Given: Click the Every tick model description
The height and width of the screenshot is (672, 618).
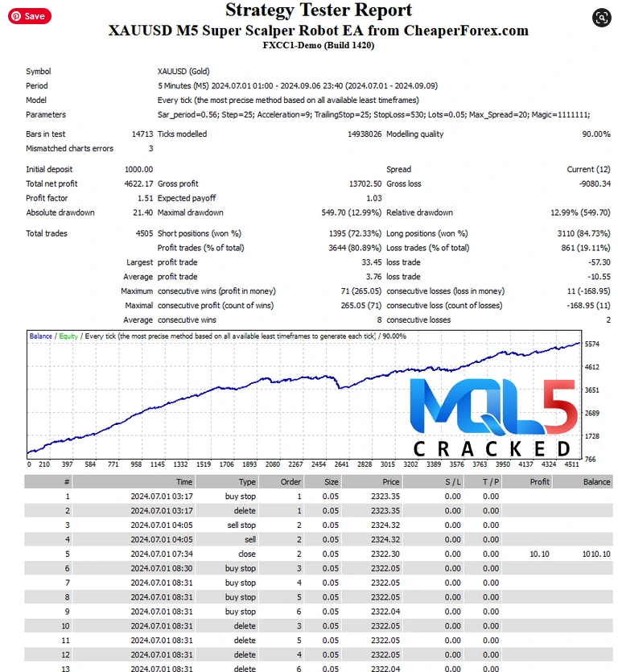Looking at the screenshot, I should tap(288, 101).
